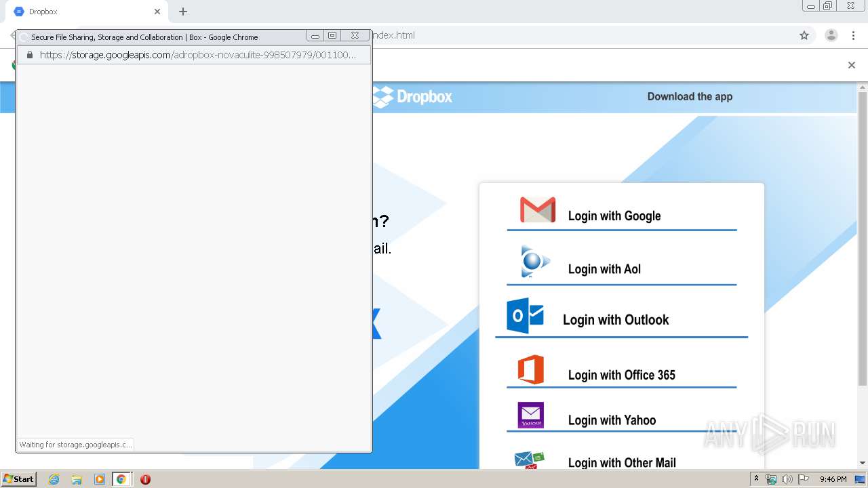Screen dimensions: 868x488
Task: Click the red shield taskbar icon
Action: point(145,479)
